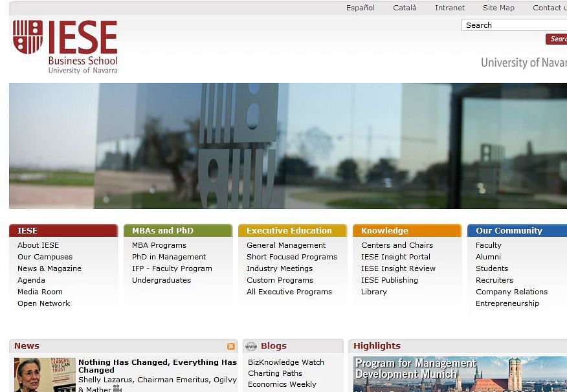Open the Site Map
Image resolution: width=567 pixels, height=392 pixels.
(498, 8)
